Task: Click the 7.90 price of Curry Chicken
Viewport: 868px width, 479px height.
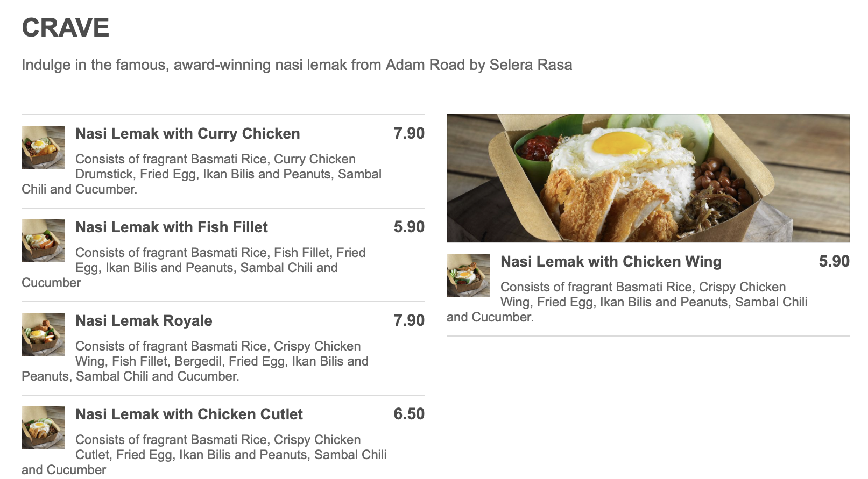Action: click(x=409, y=133)
